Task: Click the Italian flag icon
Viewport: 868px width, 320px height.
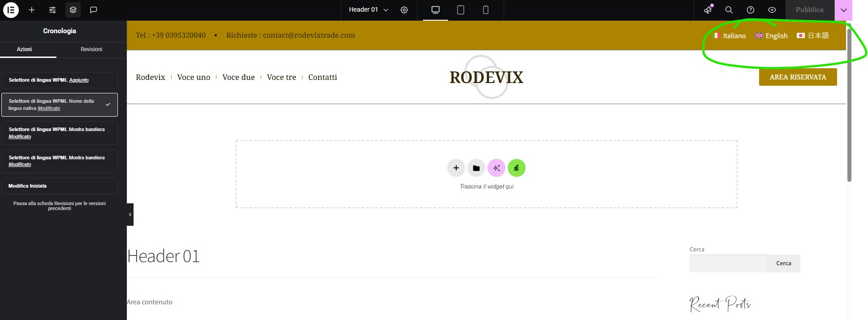Action: coord(717,35)
